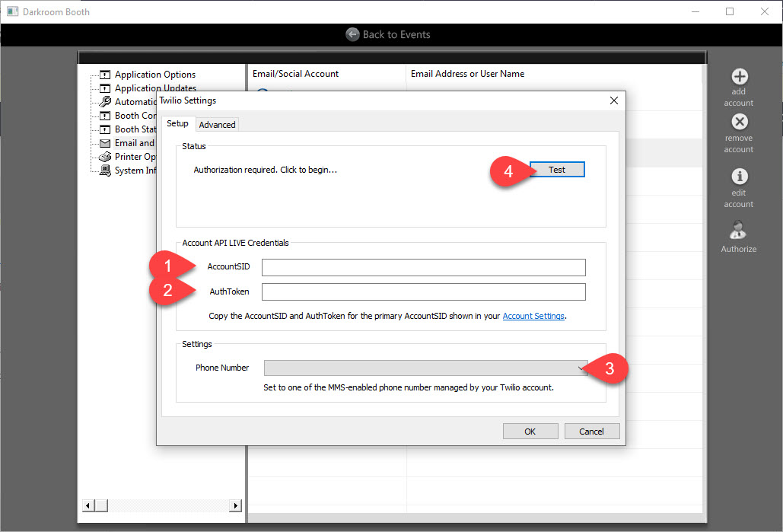Click the add account label
Image resolution: width=783 pixels, height=532 pixels.
click(x=739, y=97)
